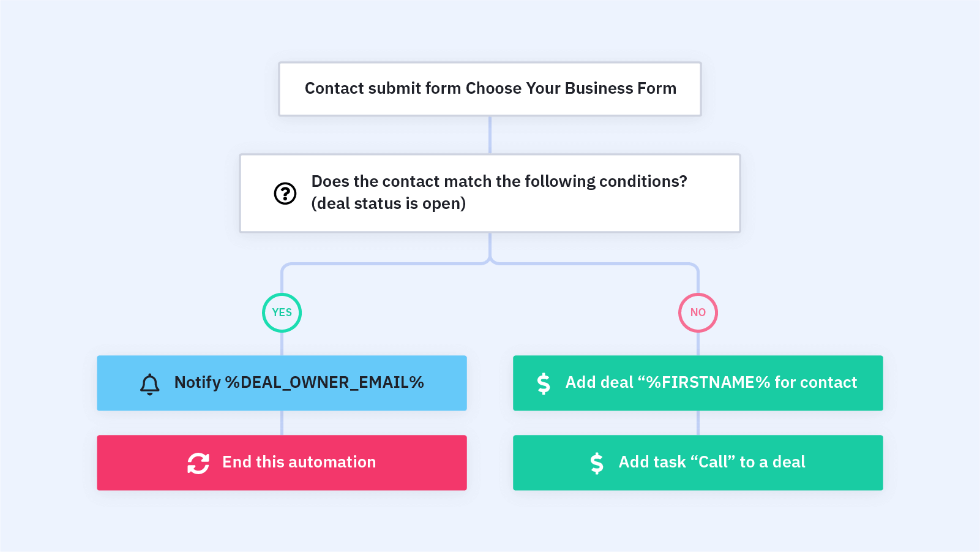The width and height of the screenshot is (980, 552).
Task: Click the "(deal status is open)" condition text
Action: [389, 203]
